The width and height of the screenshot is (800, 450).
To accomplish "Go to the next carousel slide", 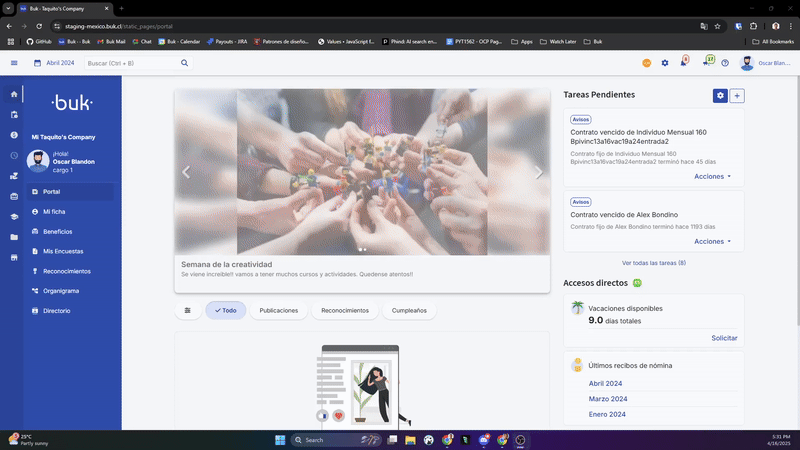I will point(539,172).
